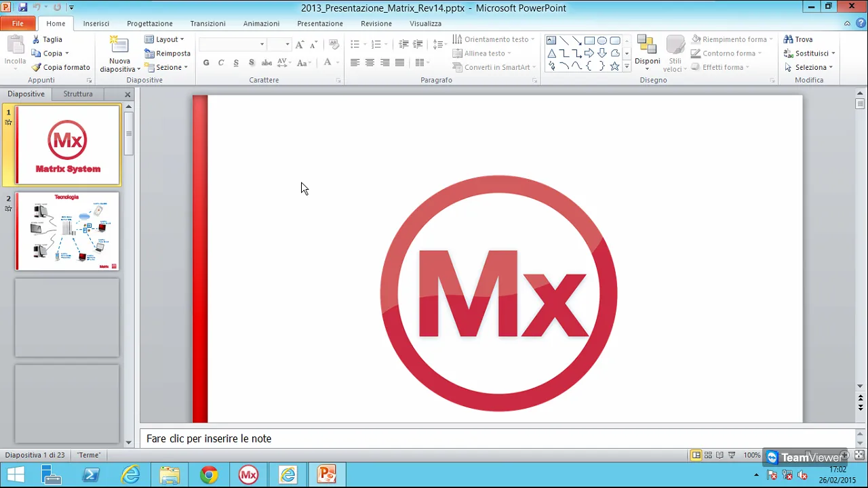Expand the Layout dropdown
Screen dimensions: 868x488
(x=164, y=39)
